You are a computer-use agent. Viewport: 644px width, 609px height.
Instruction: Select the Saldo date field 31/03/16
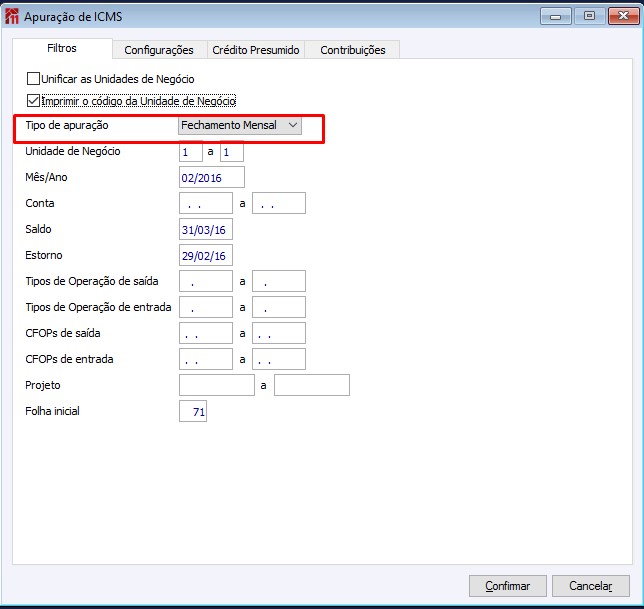[x=206, y=229]
